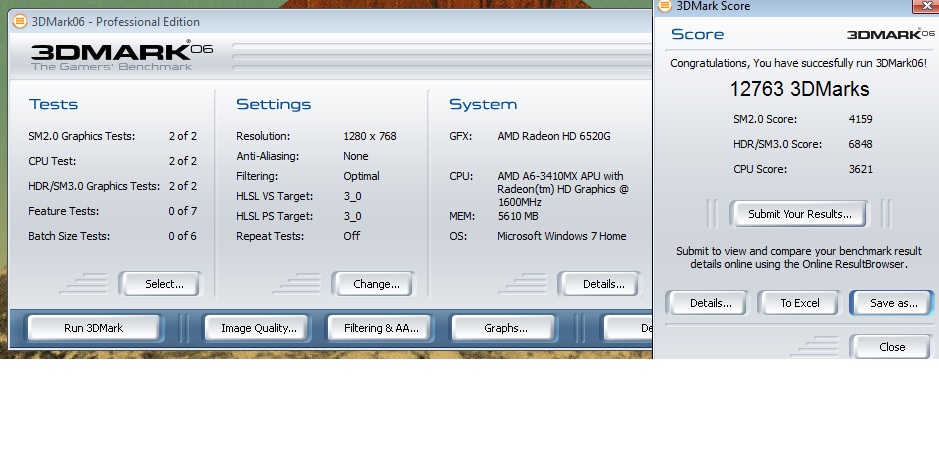Click the Save as... button
This screenshot has height=460, width=939.
click(x=892, y=303)
